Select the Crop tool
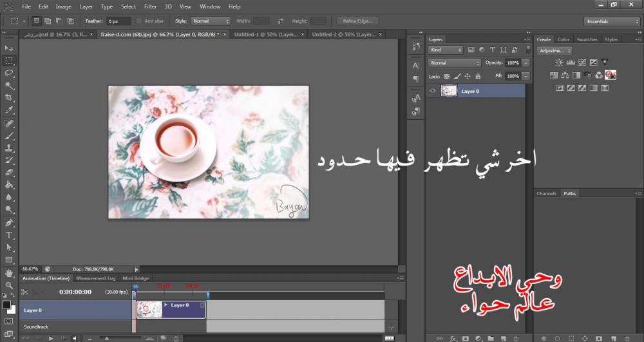644x342 pixels. point(9,97)
